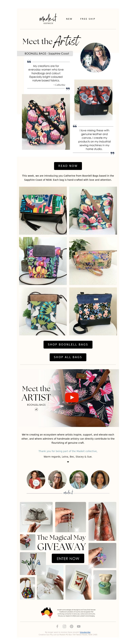Open the YouTube icon in footer
This screenshot has width=136, height=644.
(x=79, y=626)
